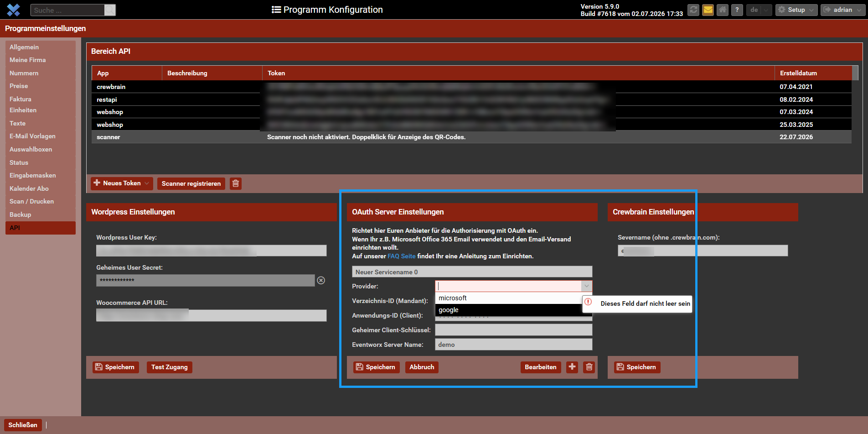Viewport: 868px width, 434px height.
Task: Open the Faktura section
Action: [x=41, y=99]
